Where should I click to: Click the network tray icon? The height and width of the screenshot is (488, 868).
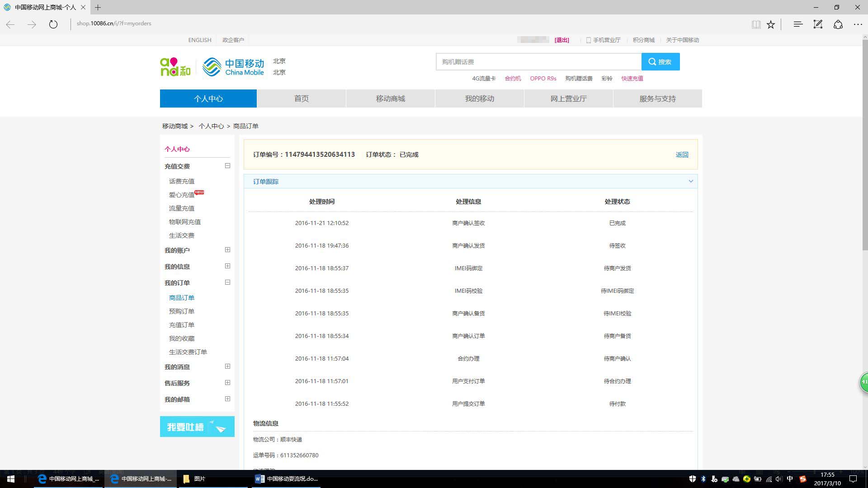769,479
